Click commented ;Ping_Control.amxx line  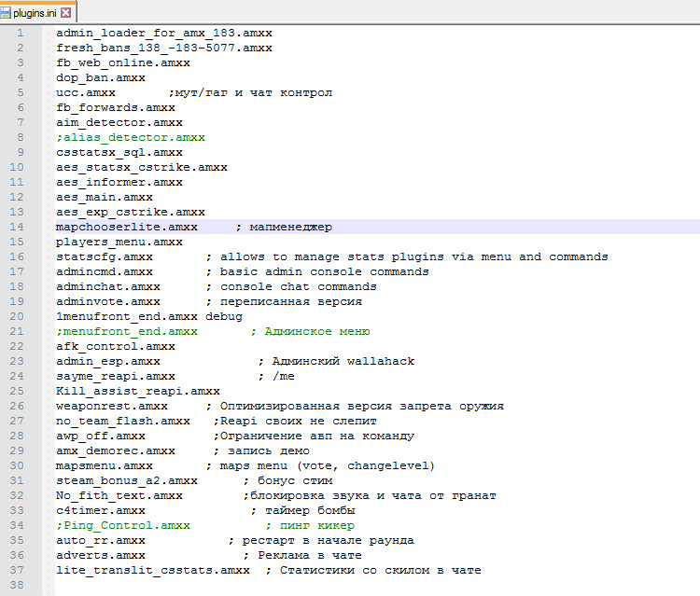pos(123,525)
